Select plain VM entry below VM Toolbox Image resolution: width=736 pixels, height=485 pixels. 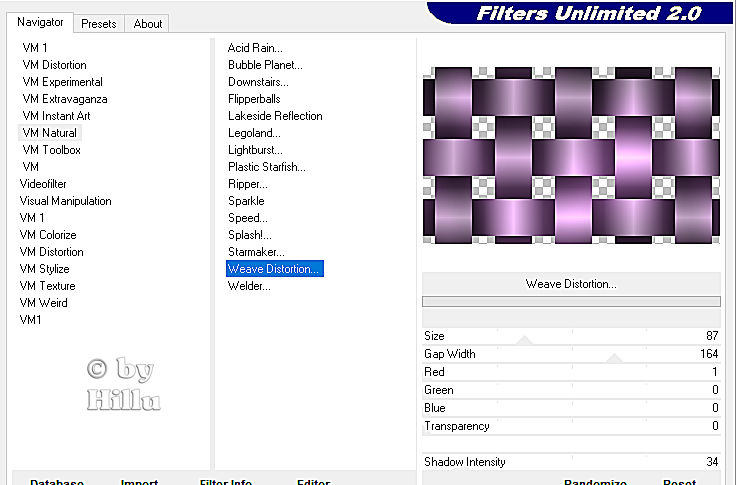[31, 167]
